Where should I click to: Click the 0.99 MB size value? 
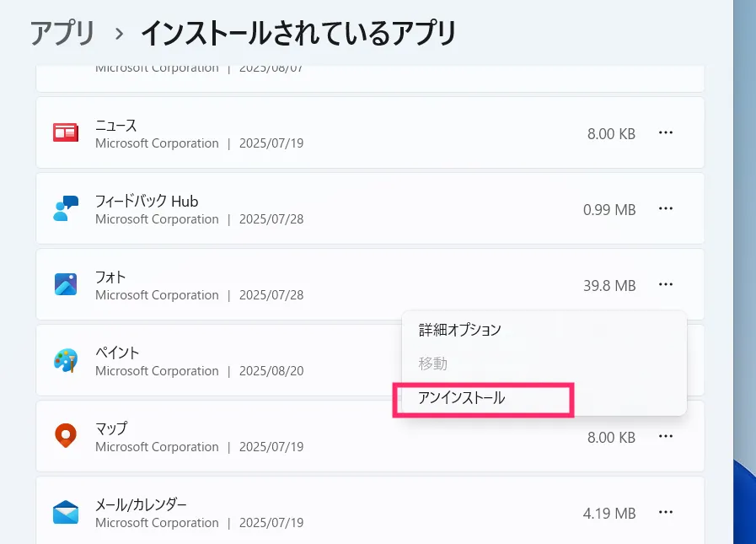(x=609, y=210)
